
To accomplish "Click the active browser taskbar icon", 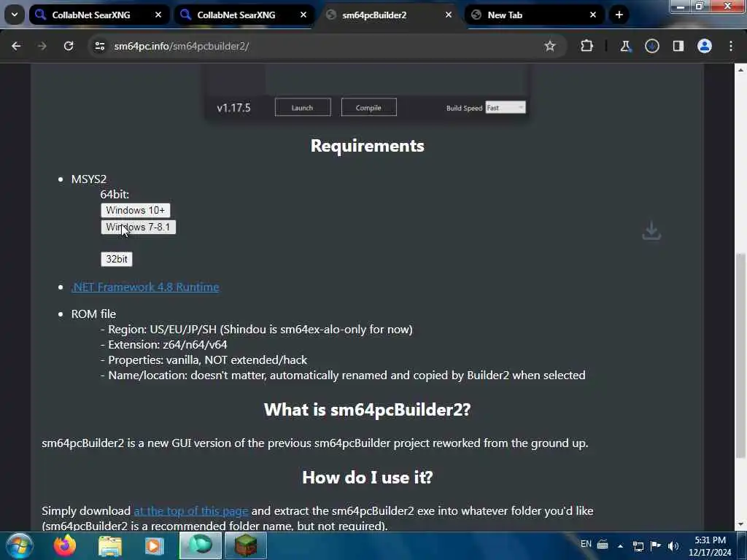I will pyautogui.click(x=201, y=545).
